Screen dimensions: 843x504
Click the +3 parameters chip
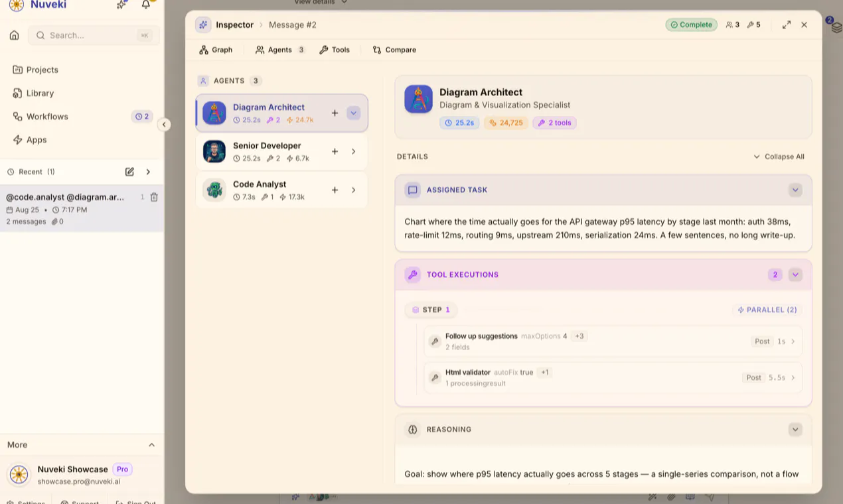579,336
